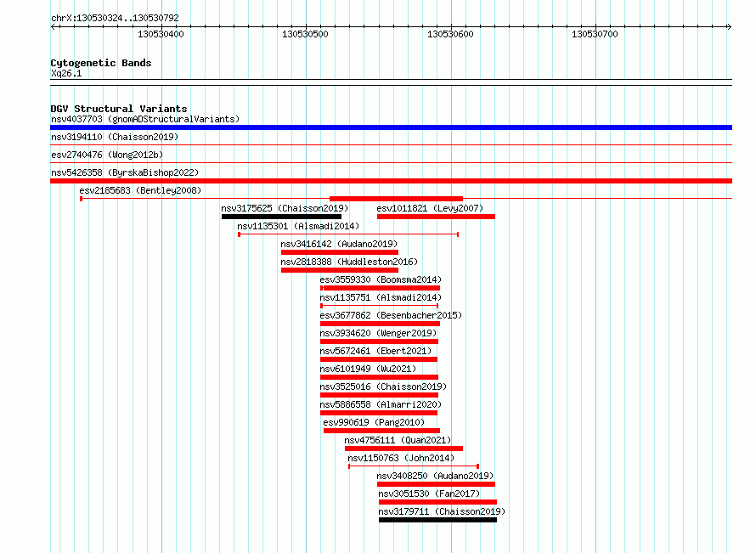Click ruler position 130530700
The height and width of the screenshot is (553, 756).
(x=595, y=34)
